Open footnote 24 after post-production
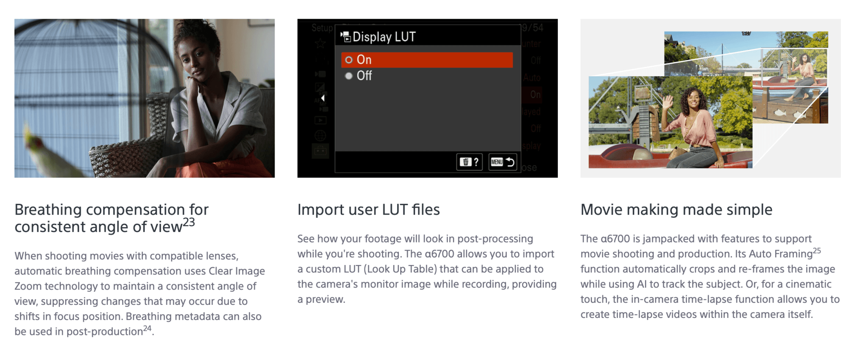Image resolution: width=868 pixels, height=354 pixels. point(147,328)
